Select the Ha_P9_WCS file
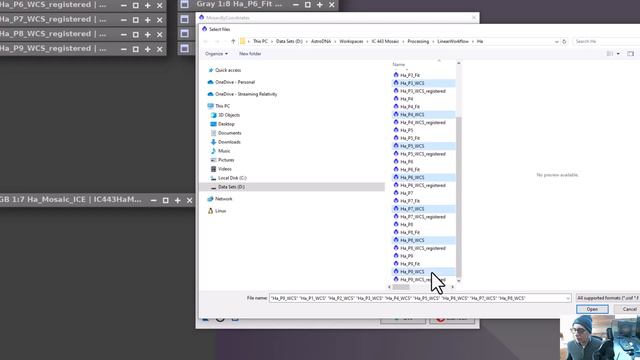The width and height of the screenshot is (640, 360). tap(424, 271)
